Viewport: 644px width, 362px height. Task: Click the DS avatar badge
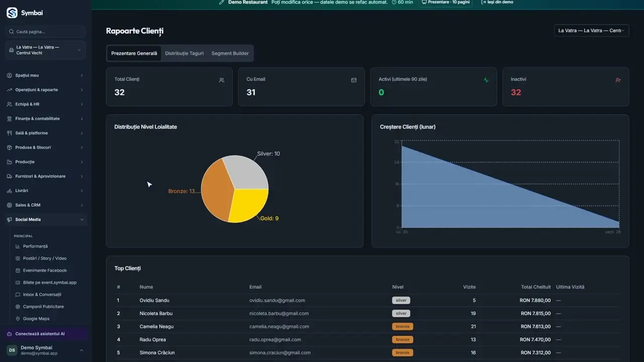12,350
